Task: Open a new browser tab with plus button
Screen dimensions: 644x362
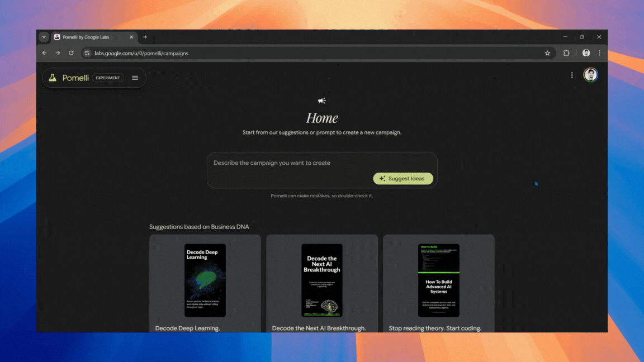Action: pyautogui.click(x=145, y=37)
